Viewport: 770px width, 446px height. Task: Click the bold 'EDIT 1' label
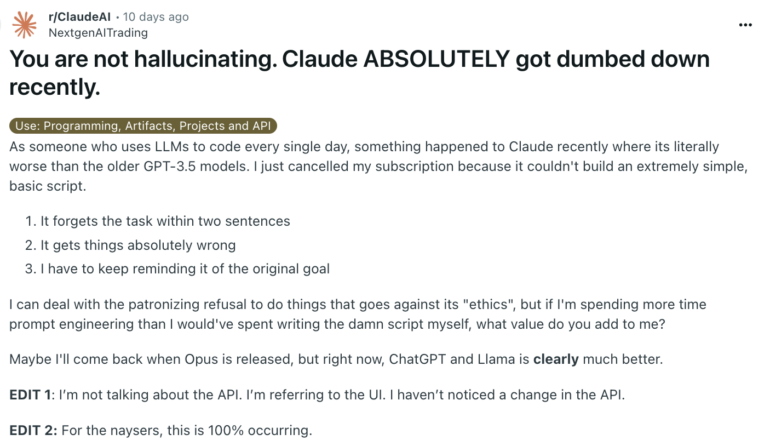tap(33, 392)
